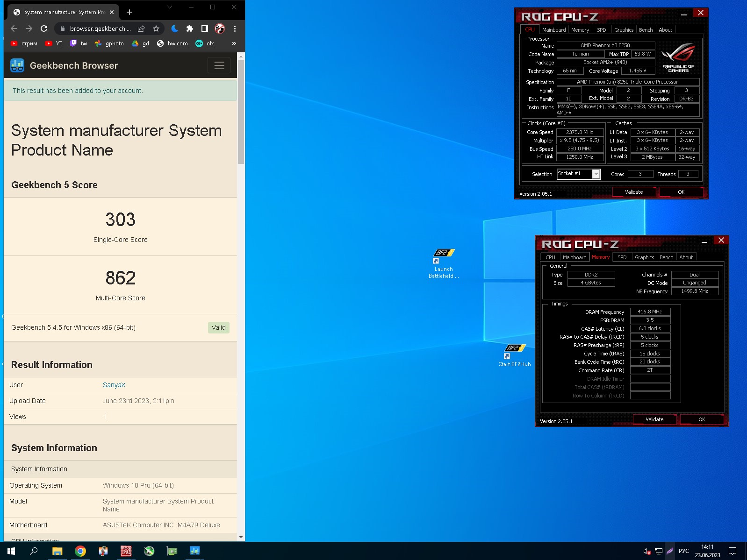
Task: Switch to CPU tab in lower CPU-Z
Action: tap(551, 257)
